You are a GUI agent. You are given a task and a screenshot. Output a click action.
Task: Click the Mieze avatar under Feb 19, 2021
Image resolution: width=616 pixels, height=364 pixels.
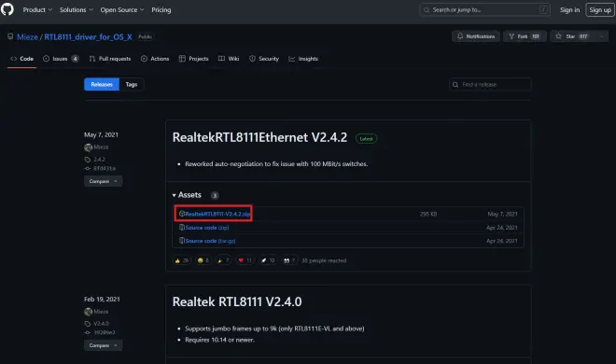point(88,312)
